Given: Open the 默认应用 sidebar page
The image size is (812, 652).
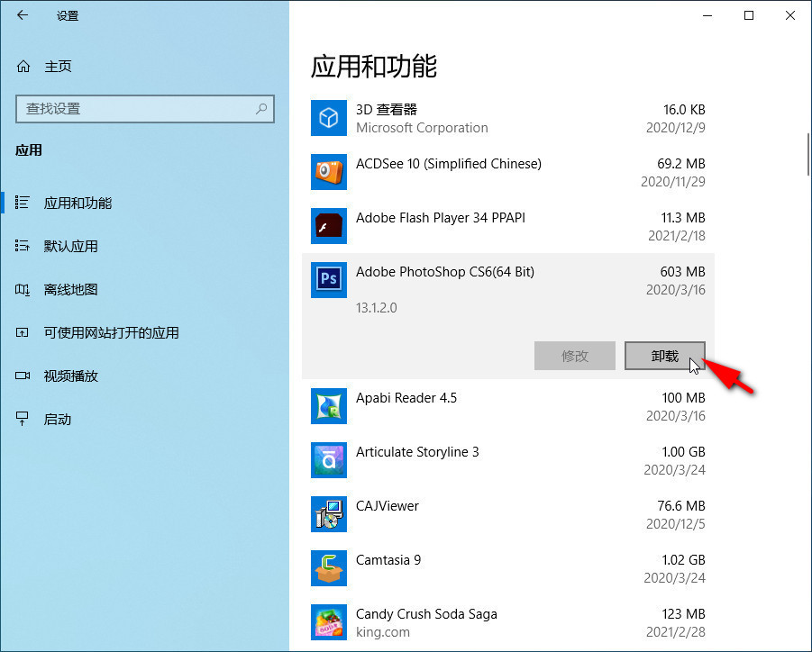Looking at the screenshot, I should point(71,247).
